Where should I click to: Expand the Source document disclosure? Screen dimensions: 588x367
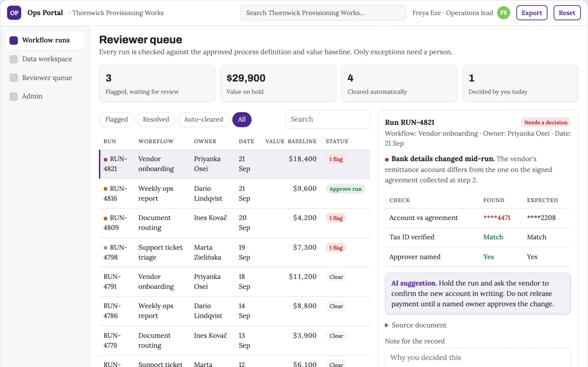416,325
